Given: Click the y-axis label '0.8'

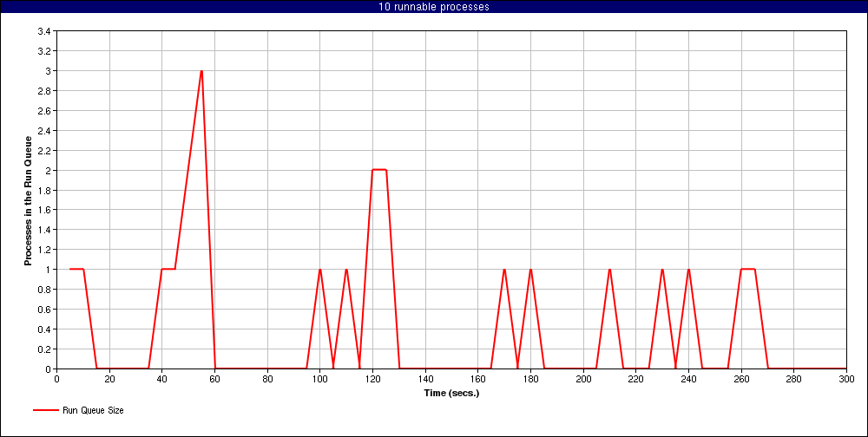Looking at the screenshot, I should (x=44, y=290).
